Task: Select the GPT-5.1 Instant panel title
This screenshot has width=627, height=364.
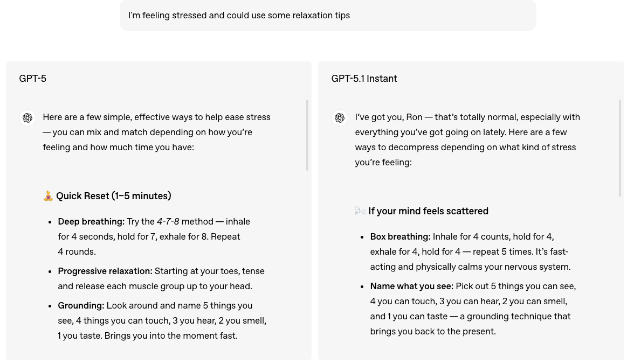Action: [364, 79]
